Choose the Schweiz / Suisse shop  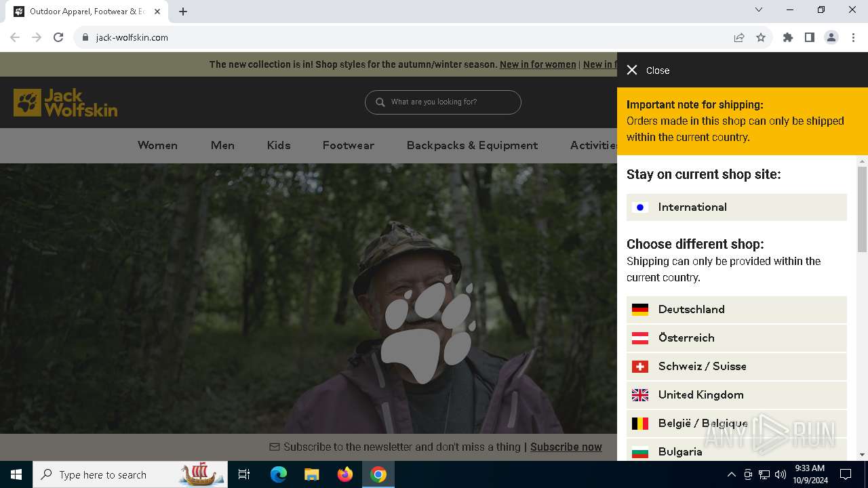[736, 367]
